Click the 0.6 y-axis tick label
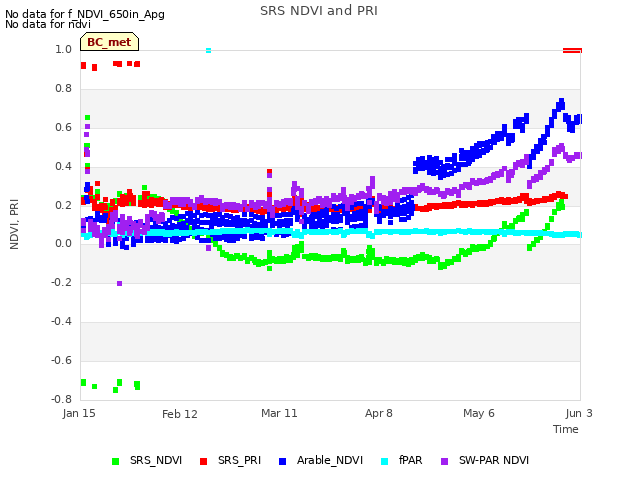 tap(63, 127)
